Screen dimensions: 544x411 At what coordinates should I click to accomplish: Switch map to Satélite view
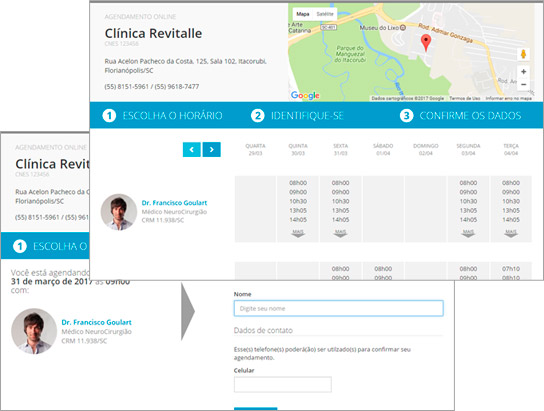click(324, 14)
